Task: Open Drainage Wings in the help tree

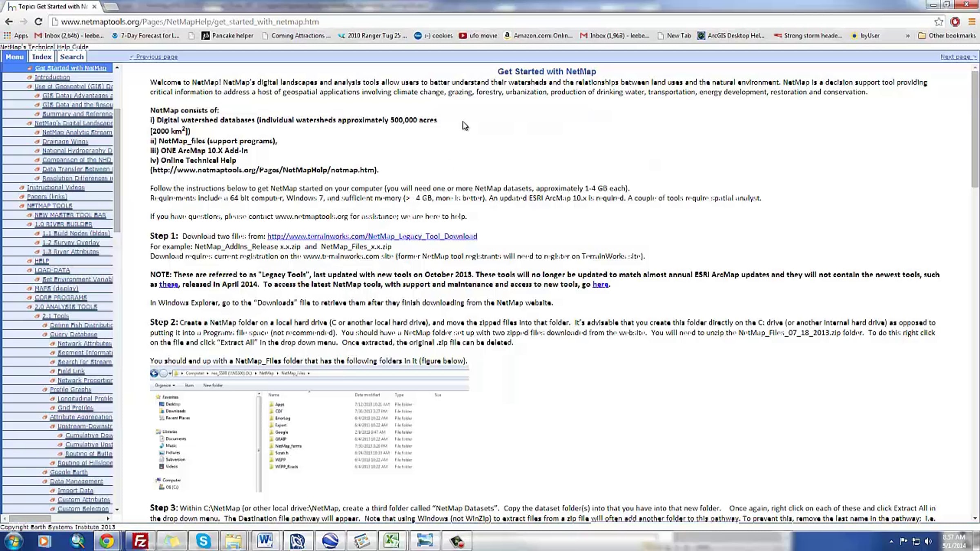Action: (65, 142)
